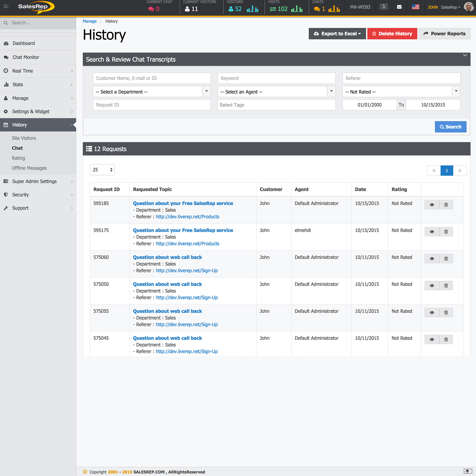This screenshot has width=476, height=476.
Task: Click the user avatar photo
Action: pos(468,7)
